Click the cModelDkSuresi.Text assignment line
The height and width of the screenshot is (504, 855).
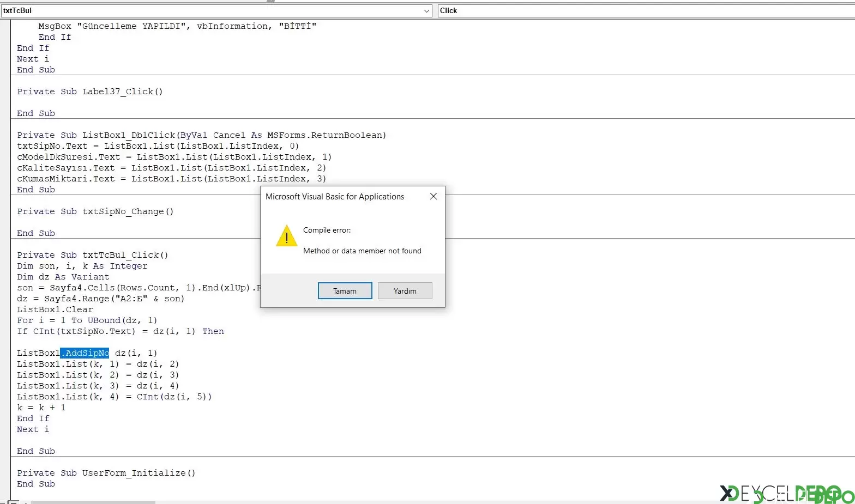coord(174,157)
